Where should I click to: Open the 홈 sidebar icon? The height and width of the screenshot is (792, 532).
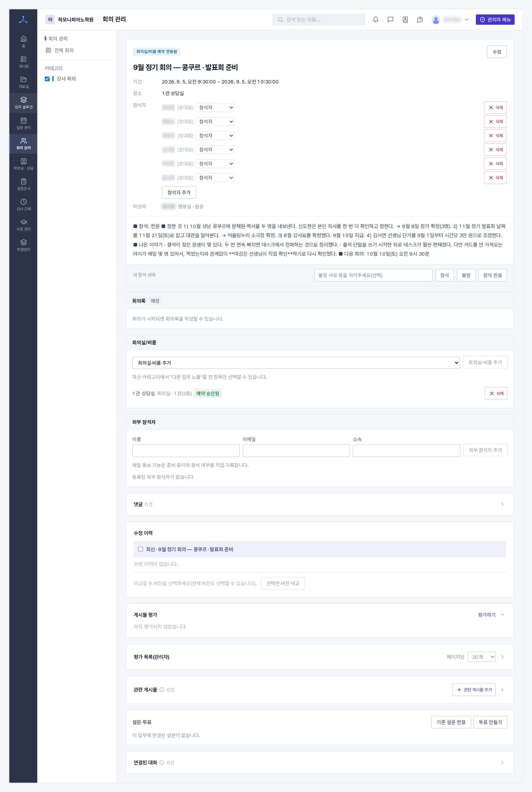[x=23, y=41]
